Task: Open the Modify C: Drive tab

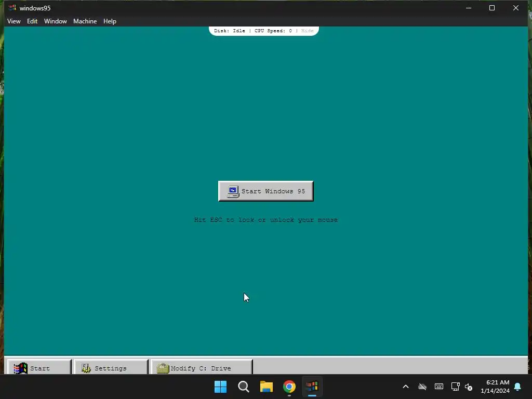Action: coord(202,367)
